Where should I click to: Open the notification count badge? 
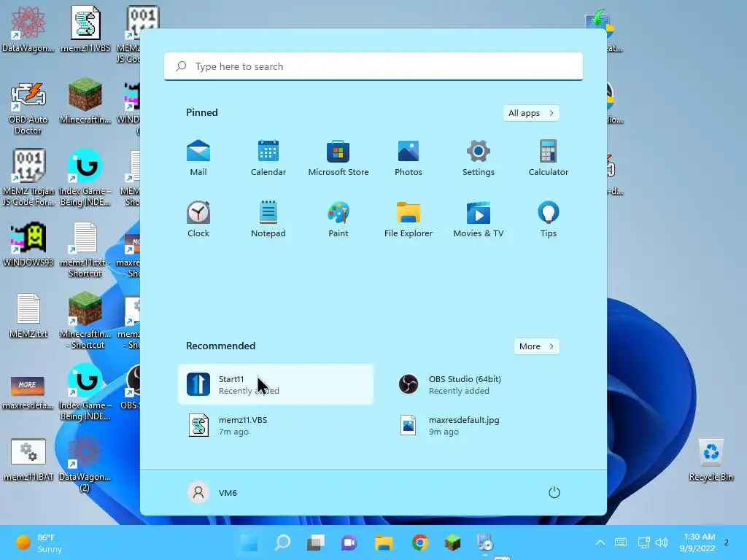tap(727, 542)
